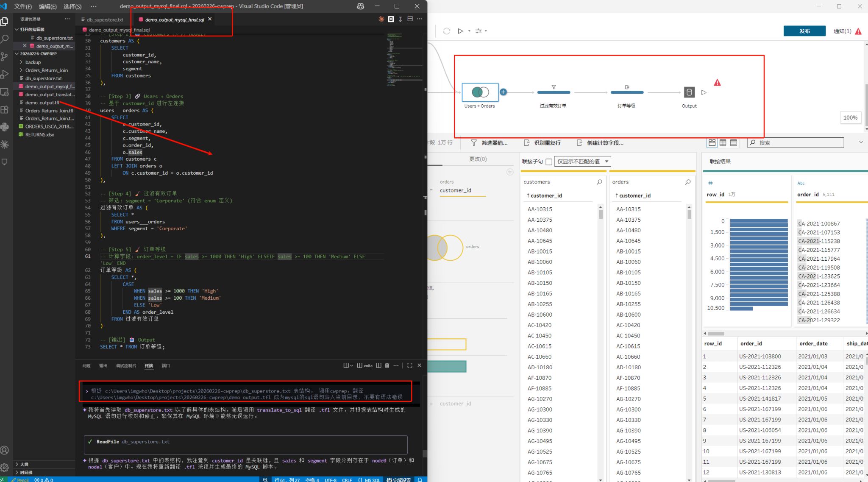Run output with play icon beside Output step
This screenshot has width=868, height=482.
pyautogui.click(x=704, y=92)
